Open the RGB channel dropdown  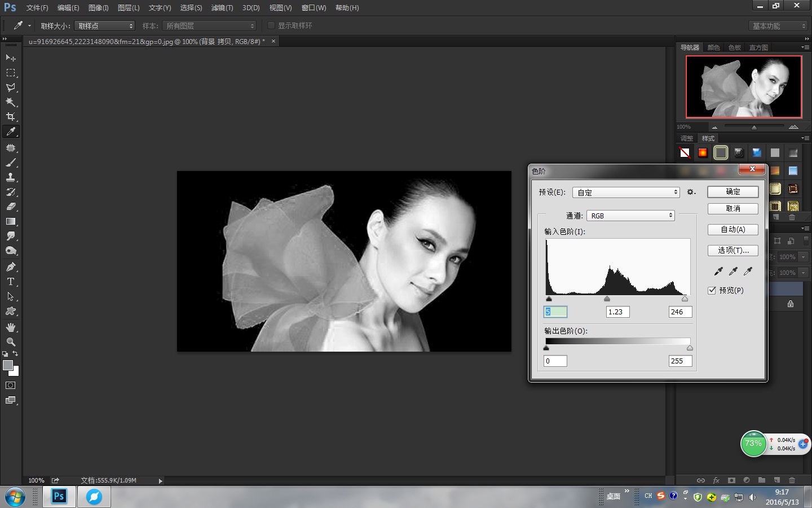point(630,216)
